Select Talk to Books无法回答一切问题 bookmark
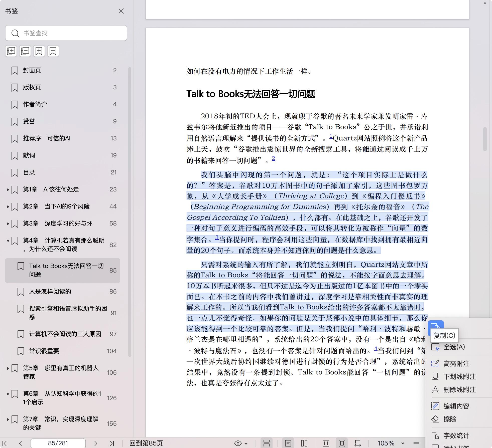492x448 pixels. point(63,270)
